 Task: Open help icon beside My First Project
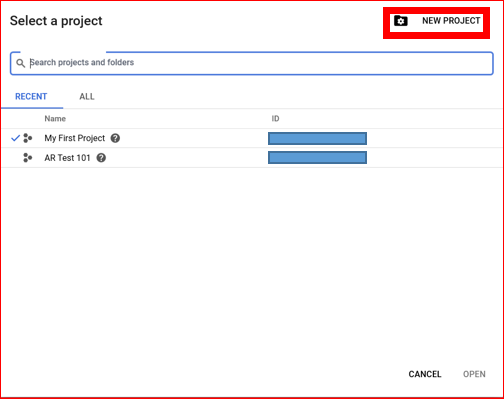click(x=115, y=138)
